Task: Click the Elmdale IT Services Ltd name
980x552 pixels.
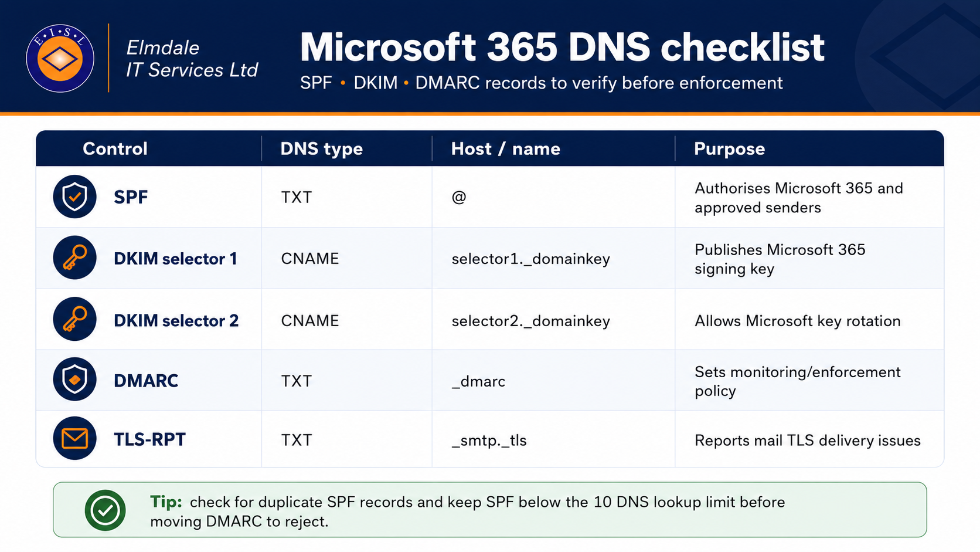Action: tap(192, 59)
